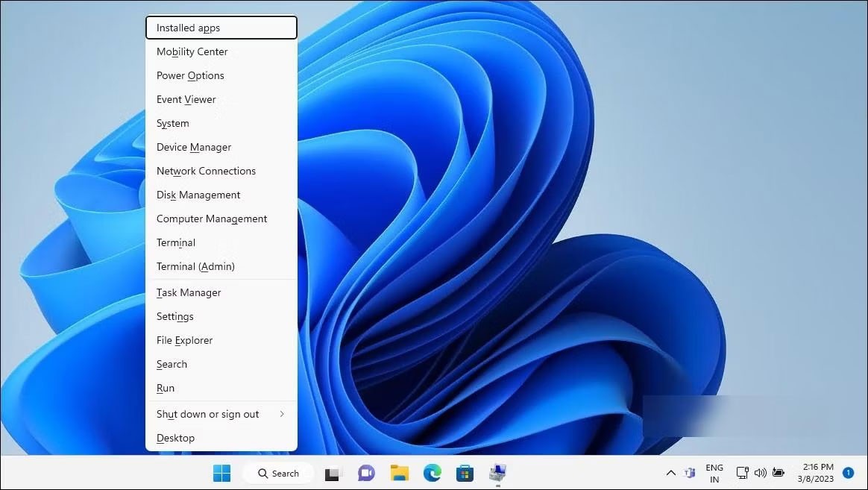Open the clock and date flyout
The width and height of the screenshot is (868, 490).
click(x=817, y=473)
